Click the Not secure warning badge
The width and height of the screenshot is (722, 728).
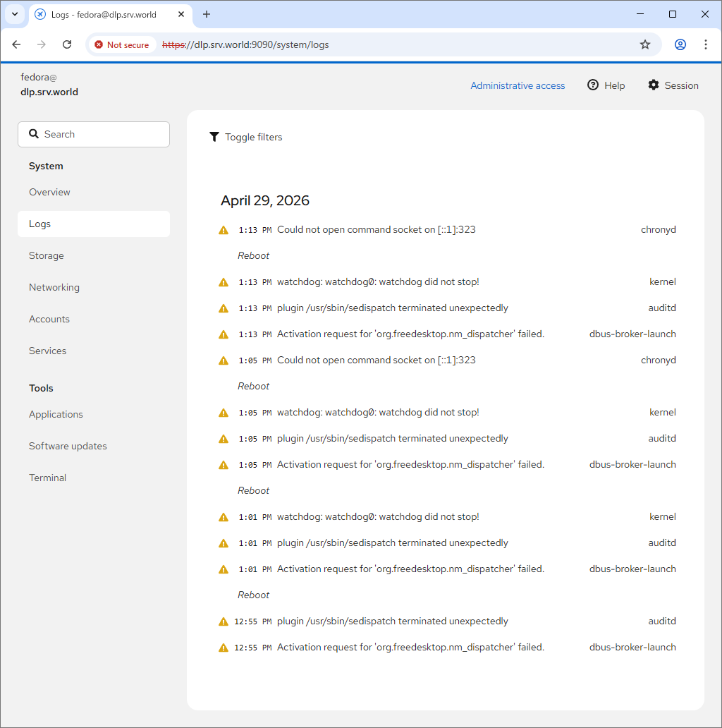click(121, 44)
